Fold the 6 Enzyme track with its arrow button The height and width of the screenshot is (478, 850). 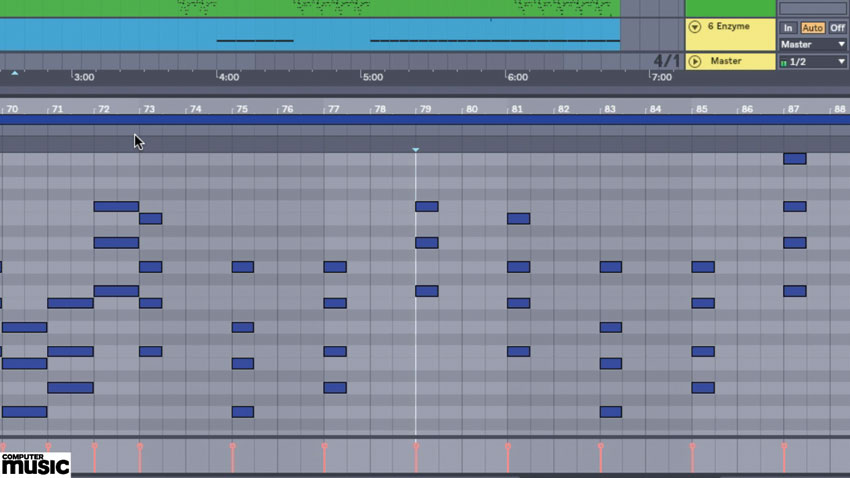tap(694, 27)
